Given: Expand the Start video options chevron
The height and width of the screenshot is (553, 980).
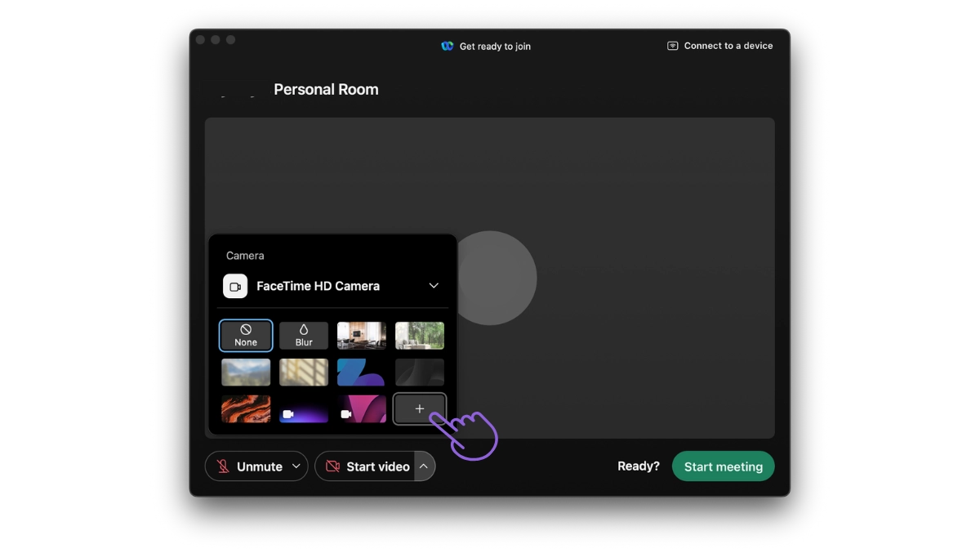Looking at the screenshot, I should (424, 466).
